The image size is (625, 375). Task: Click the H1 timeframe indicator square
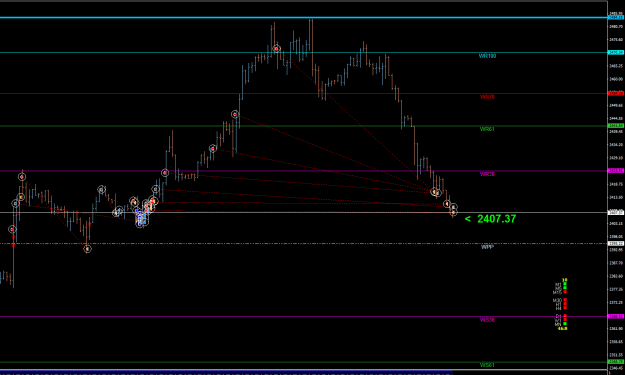pos(565,304)
